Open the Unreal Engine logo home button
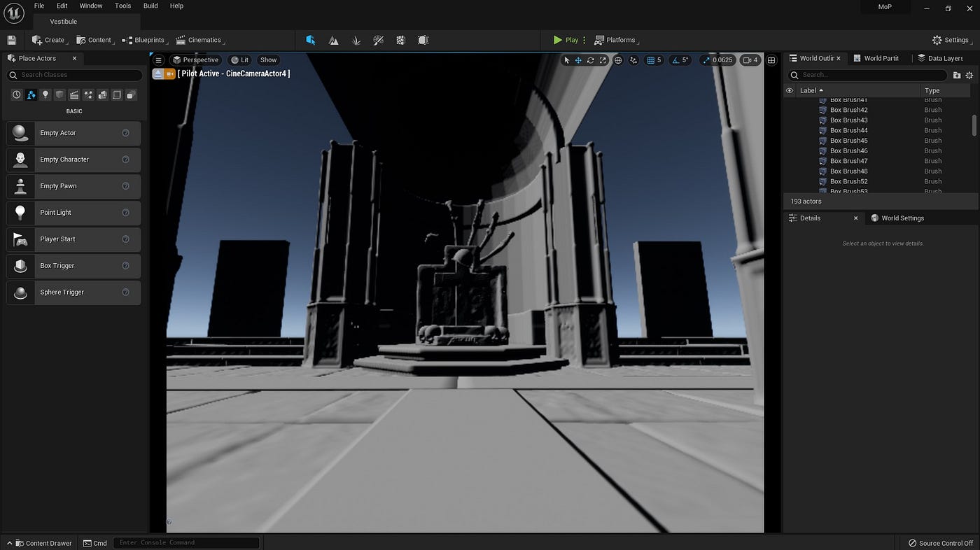The image size is (980, 550). click(x=14, y=13)
